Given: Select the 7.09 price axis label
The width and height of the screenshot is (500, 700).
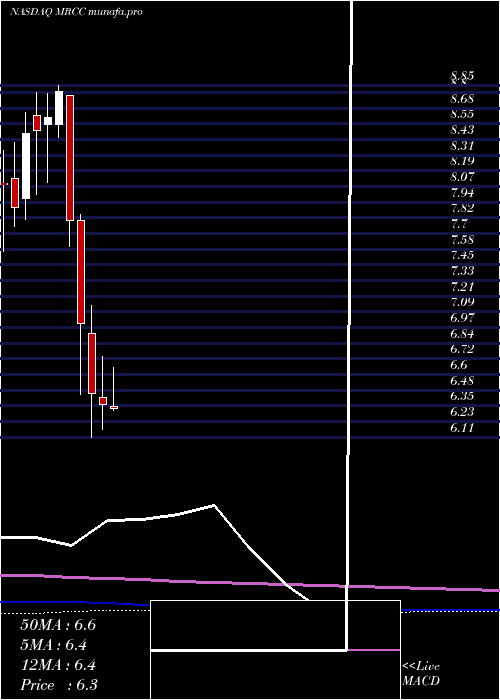Looking at the screenshot, I should (x=462, y=302).
